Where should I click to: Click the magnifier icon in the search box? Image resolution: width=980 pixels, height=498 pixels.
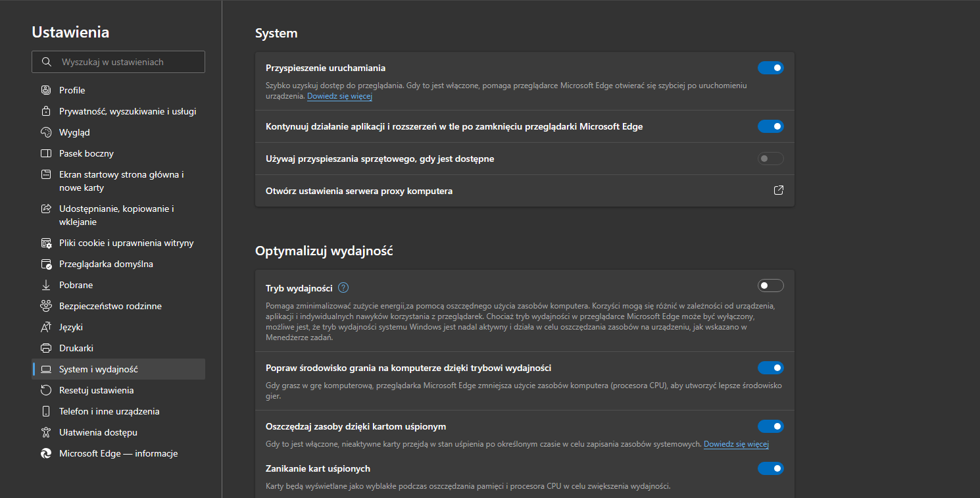tap(46, 62)
